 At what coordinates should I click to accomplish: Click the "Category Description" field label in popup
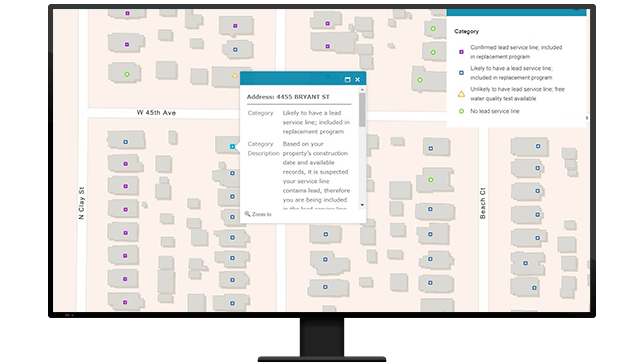[x=263, y=149]
